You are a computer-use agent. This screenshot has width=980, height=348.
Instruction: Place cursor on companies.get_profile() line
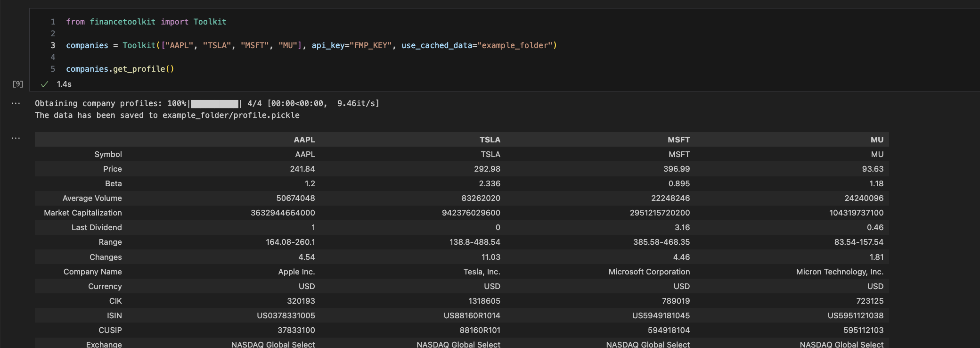coord(120,69)
